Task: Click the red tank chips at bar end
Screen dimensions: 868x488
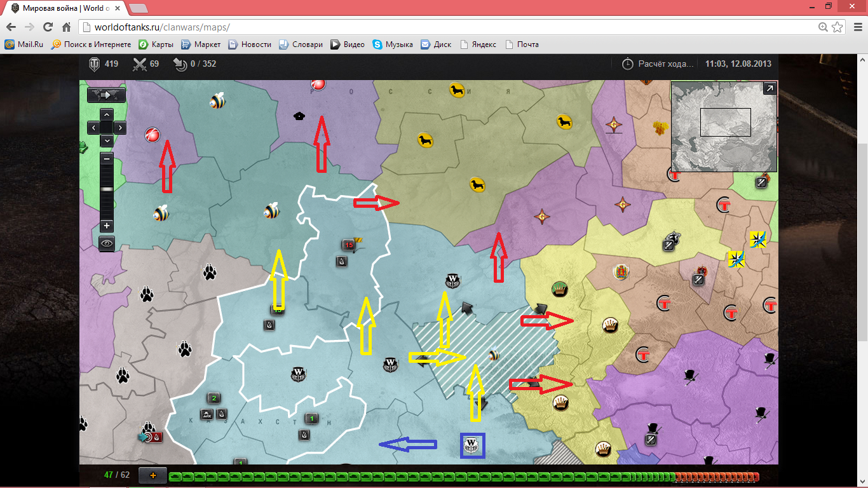Action: 717,477
